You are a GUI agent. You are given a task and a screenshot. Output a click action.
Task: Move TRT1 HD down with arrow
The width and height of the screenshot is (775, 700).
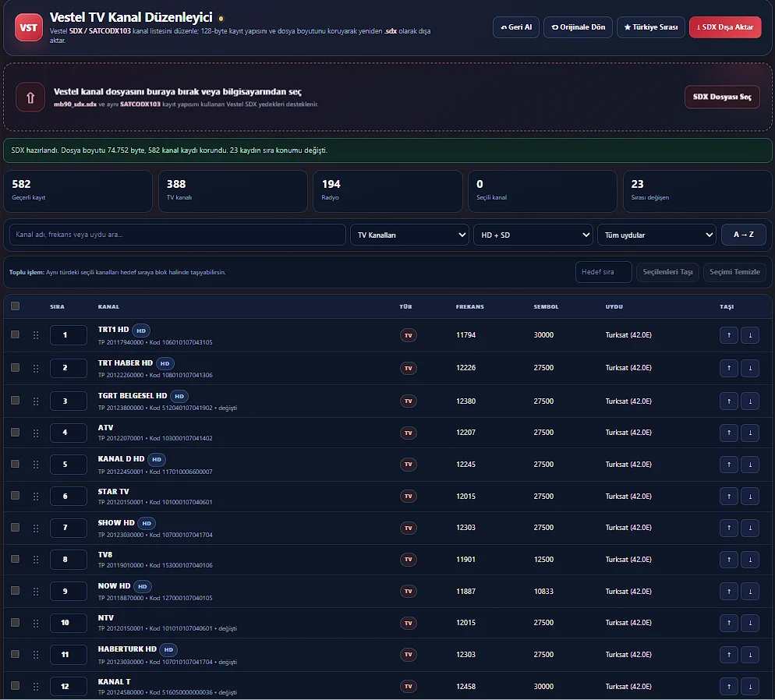[750, 335]
